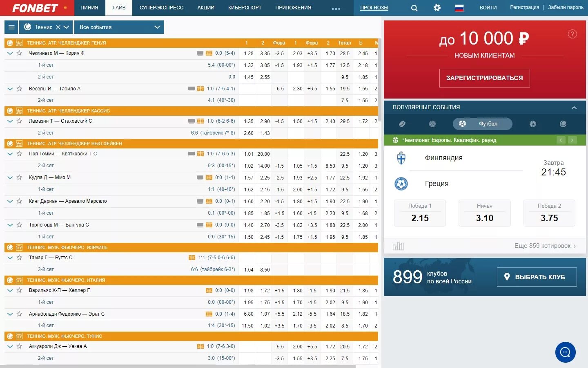The height and width of the screenshot is (368, 588).
Task: Favorite the Ламазин Т — Стаховский С match
Action: 19,121
